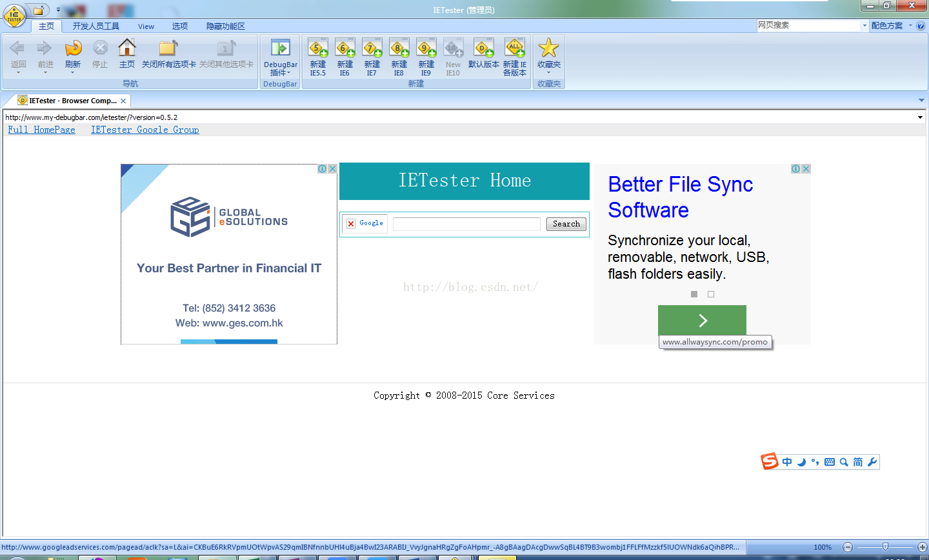The height and width of the screenshot is (560, 929).
Task: Create a new IE5.5 tab
Action: (318, 57)
